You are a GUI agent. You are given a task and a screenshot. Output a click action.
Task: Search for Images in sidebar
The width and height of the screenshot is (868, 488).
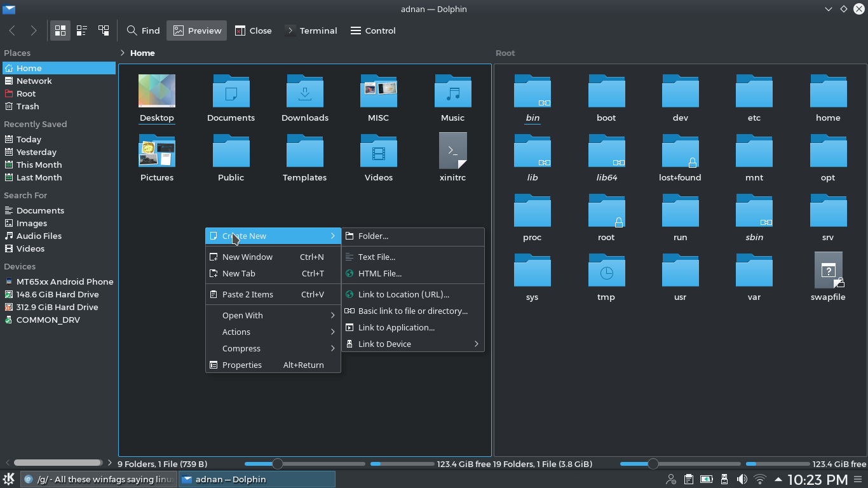[58, 223]
